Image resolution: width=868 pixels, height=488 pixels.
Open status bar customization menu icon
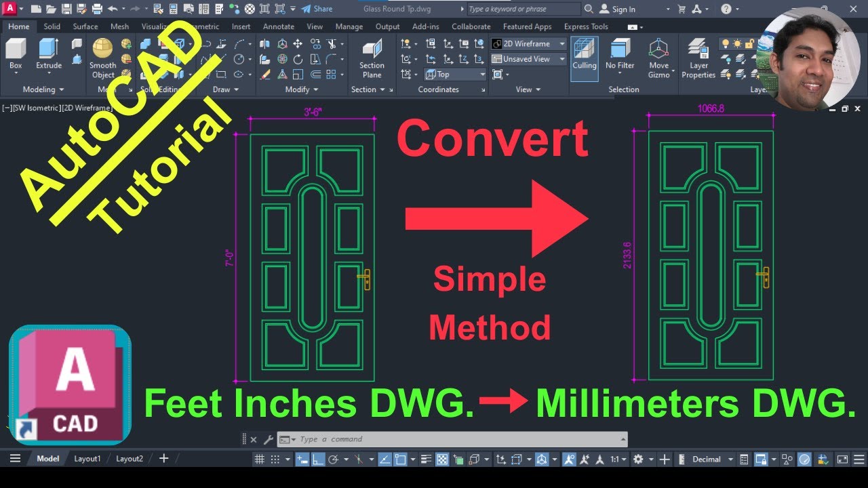(859, 459)
